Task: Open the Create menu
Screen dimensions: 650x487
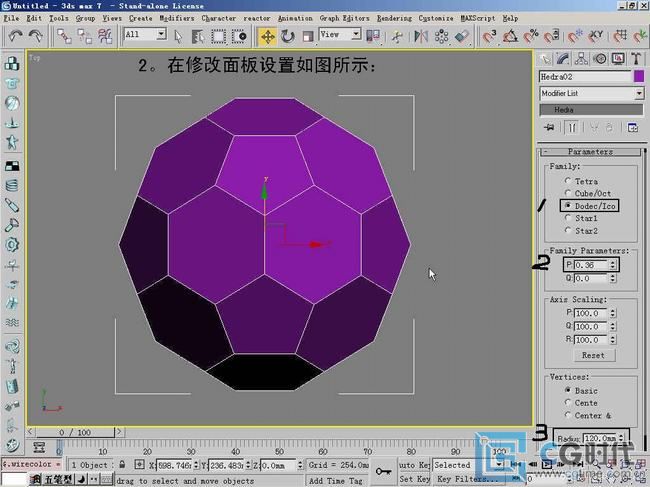Action: click(141, 18)
